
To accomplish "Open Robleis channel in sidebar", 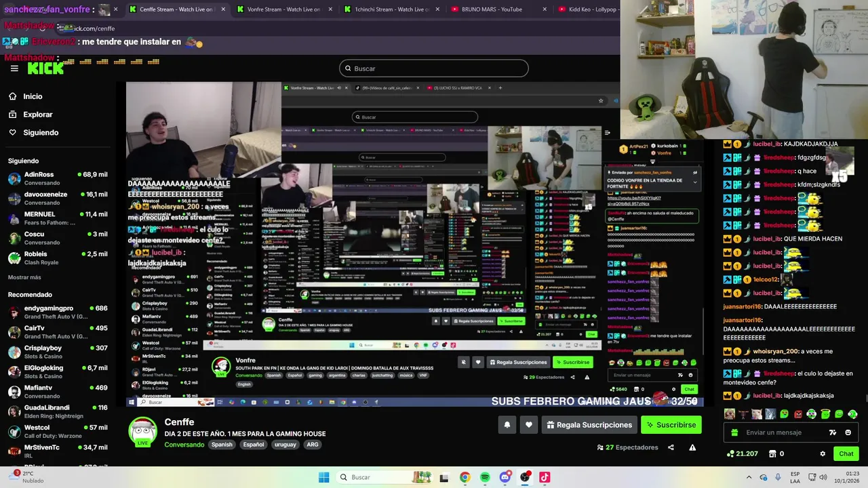I will click(58, 258).
